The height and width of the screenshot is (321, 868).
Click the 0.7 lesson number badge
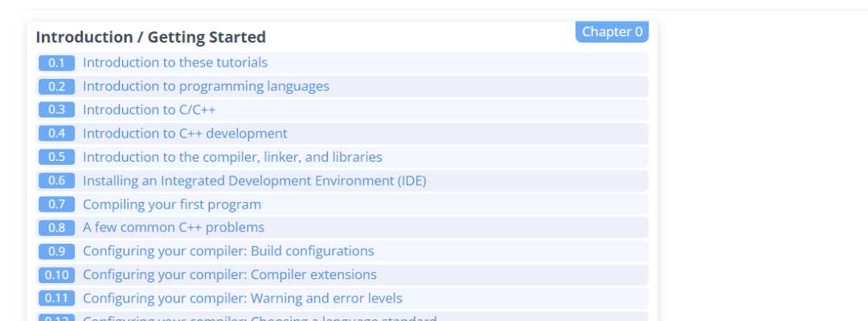[x=56, y=204]
